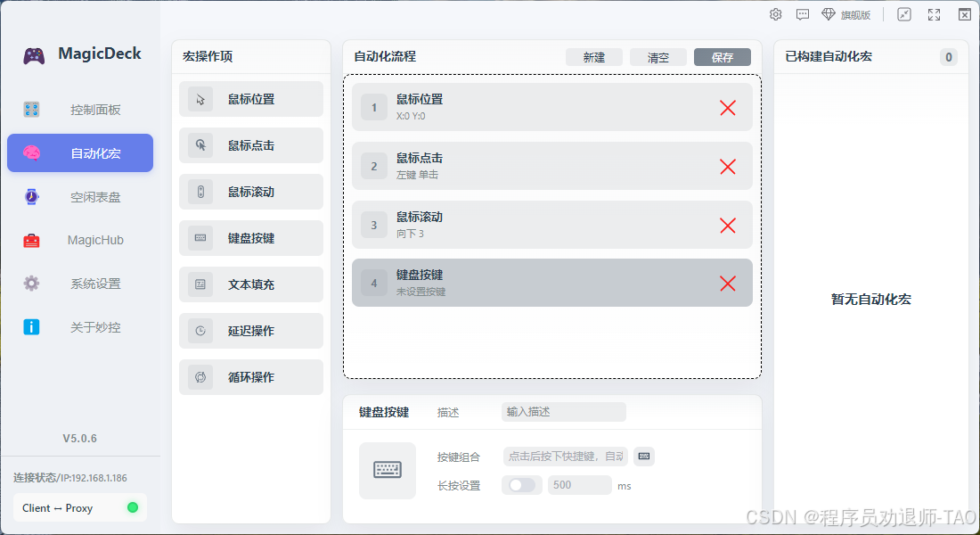
Task: Select flow step 4 键盘按键
Action: click(551, 283)
